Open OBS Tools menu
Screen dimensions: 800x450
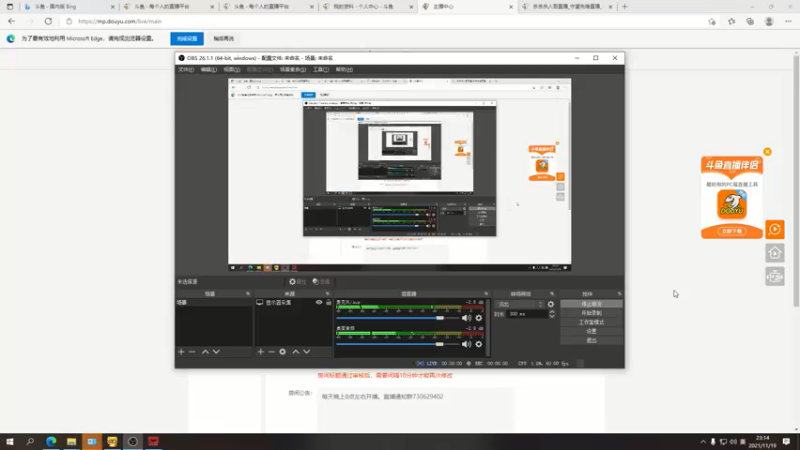pos(320,69)
